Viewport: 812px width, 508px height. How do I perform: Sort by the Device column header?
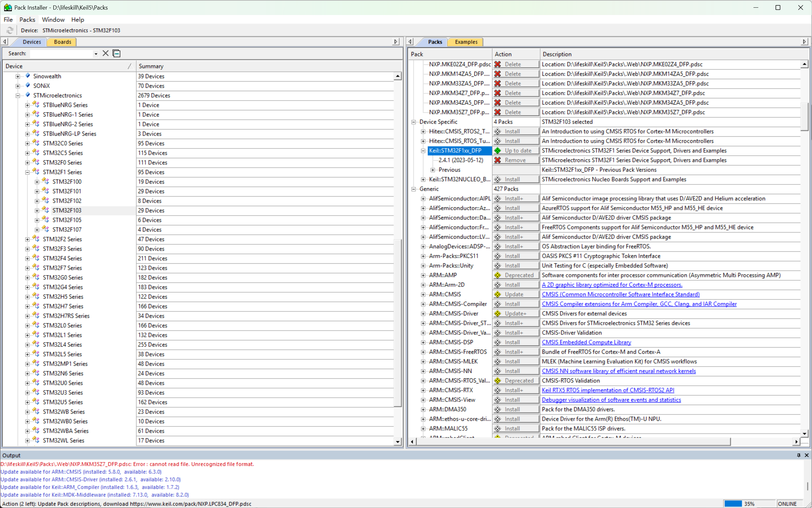pyautogui.click(x=69, y=66)
